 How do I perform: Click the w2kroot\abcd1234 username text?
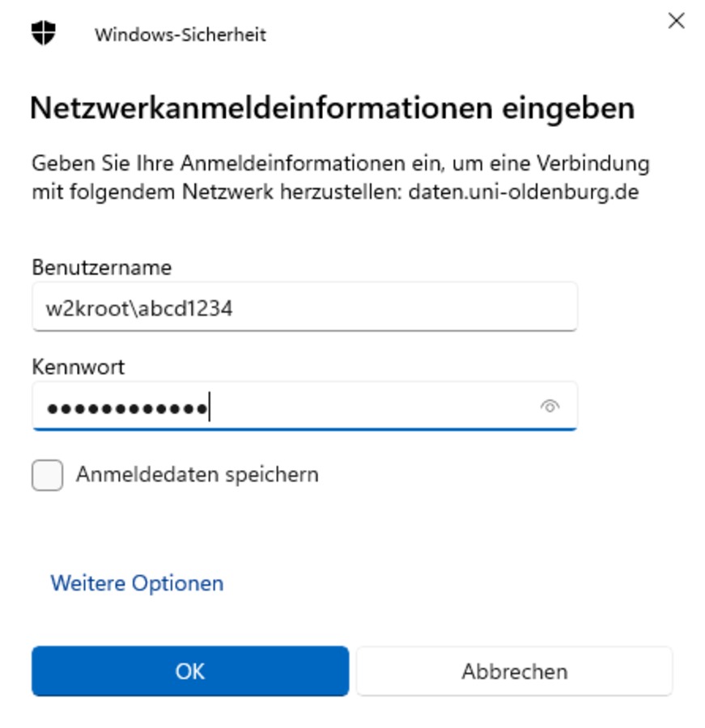pyautogui.click(x=140, y=307)
